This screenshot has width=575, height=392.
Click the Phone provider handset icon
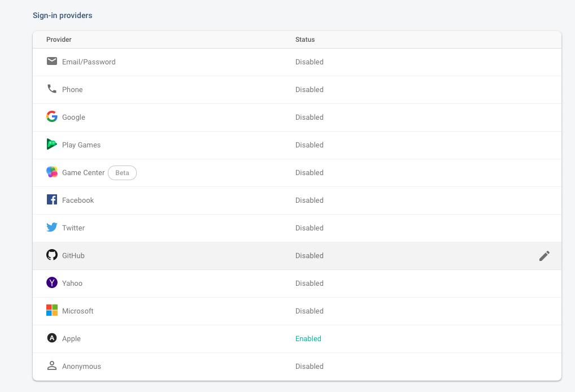click(52, 89)
